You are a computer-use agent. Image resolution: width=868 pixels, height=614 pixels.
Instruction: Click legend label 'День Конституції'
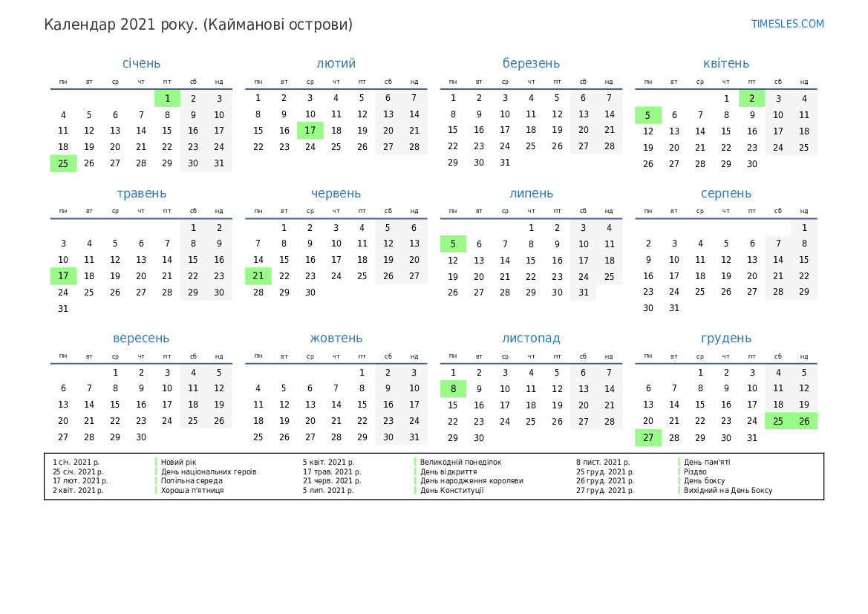(x=451, y=491)
